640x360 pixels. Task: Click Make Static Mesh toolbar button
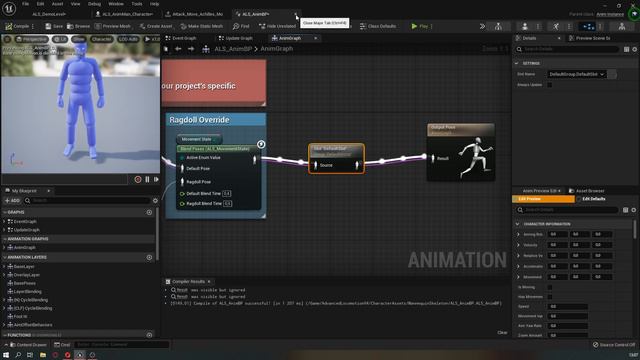(x=202, y=26)
